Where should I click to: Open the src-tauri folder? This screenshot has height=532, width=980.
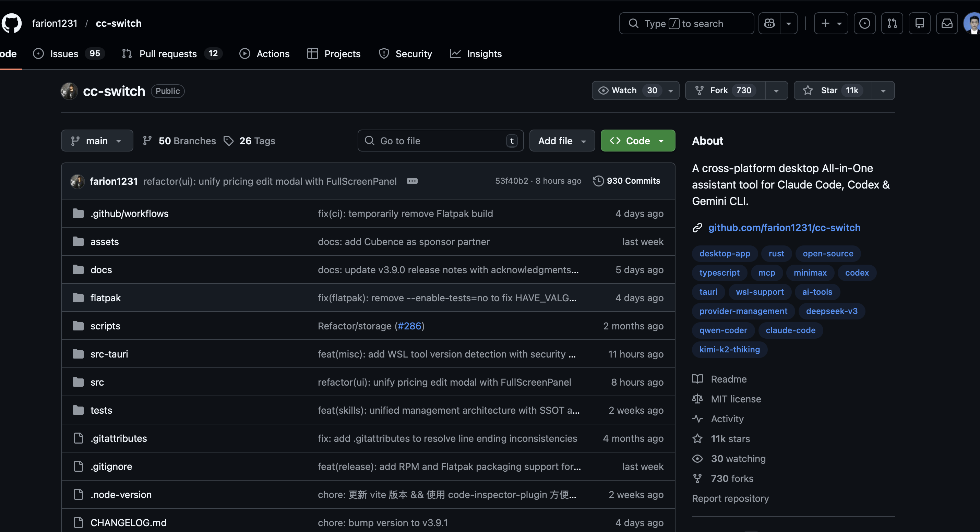coord(109,354)
